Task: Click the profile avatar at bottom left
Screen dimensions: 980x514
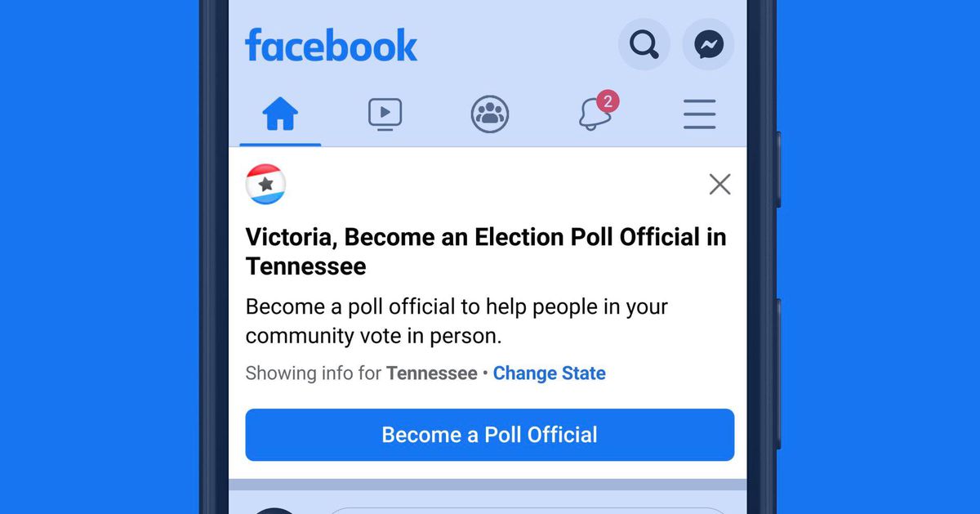Action: point(274,511)
